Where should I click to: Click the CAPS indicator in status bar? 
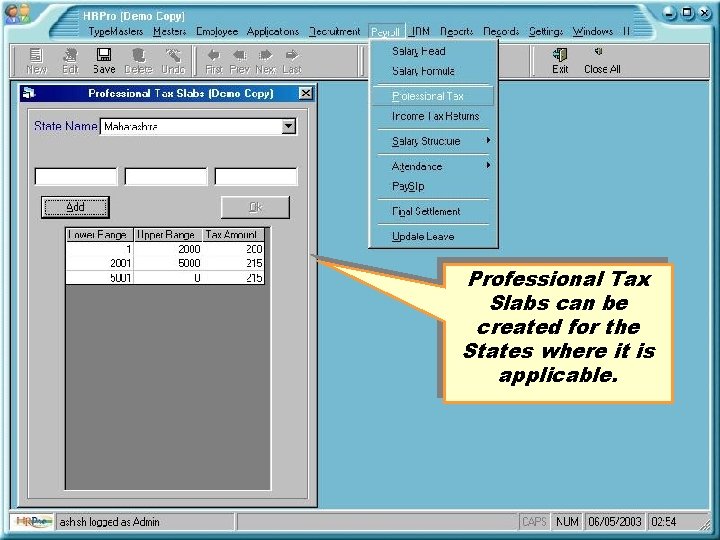(534, 522)
